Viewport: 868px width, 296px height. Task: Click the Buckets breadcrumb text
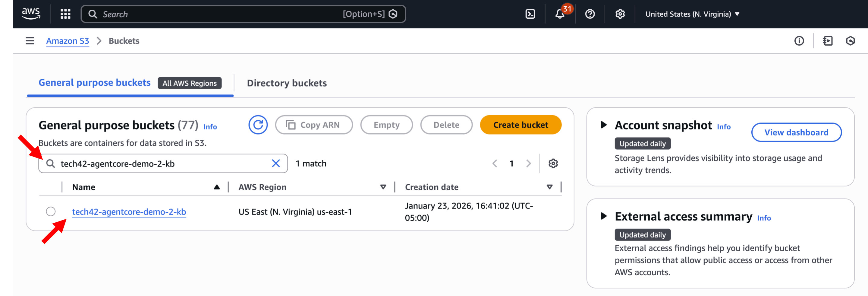124,41
